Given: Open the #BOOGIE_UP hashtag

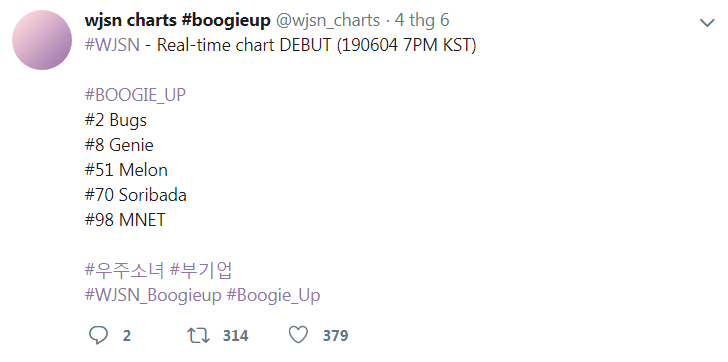Looking at the screenshot, I should [x=135, y=95].
